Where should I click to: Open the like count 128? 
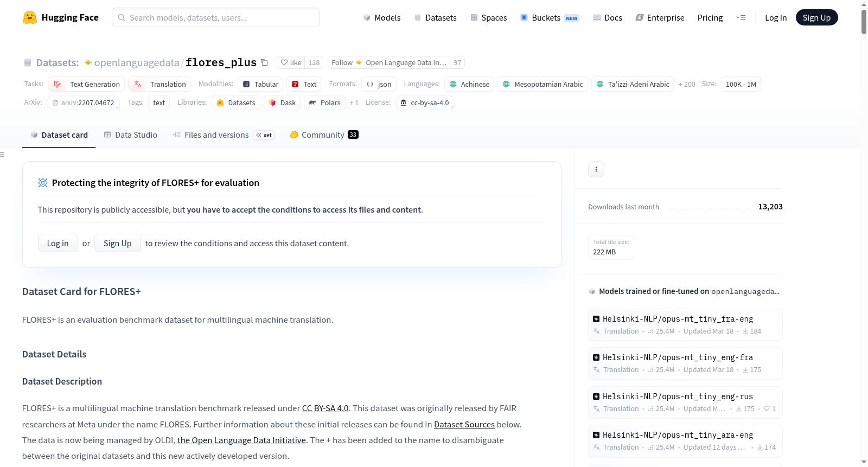point(314,62)
